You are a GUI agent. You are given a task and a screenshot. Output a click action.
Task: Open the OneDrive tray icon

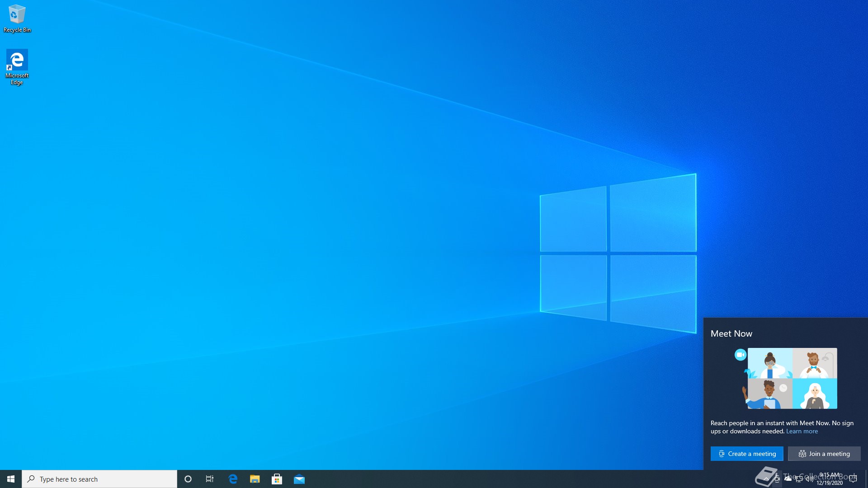point(788,479)
